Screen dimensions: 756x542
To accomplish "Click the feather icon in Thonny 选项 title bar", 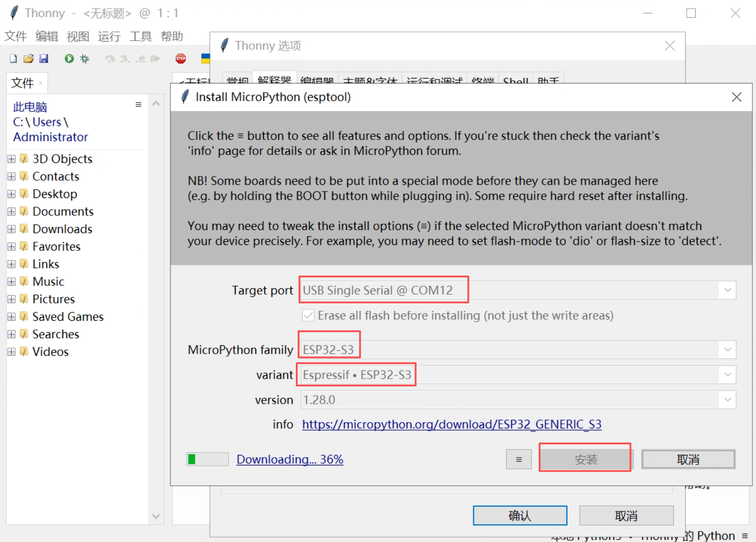I will [224, 46].
